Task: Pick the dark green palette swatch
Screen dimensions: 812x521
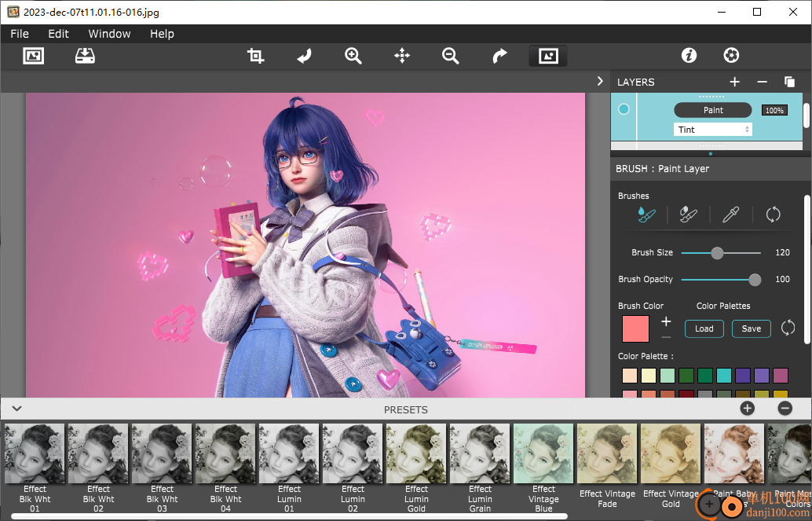Action: pos(686,376)
